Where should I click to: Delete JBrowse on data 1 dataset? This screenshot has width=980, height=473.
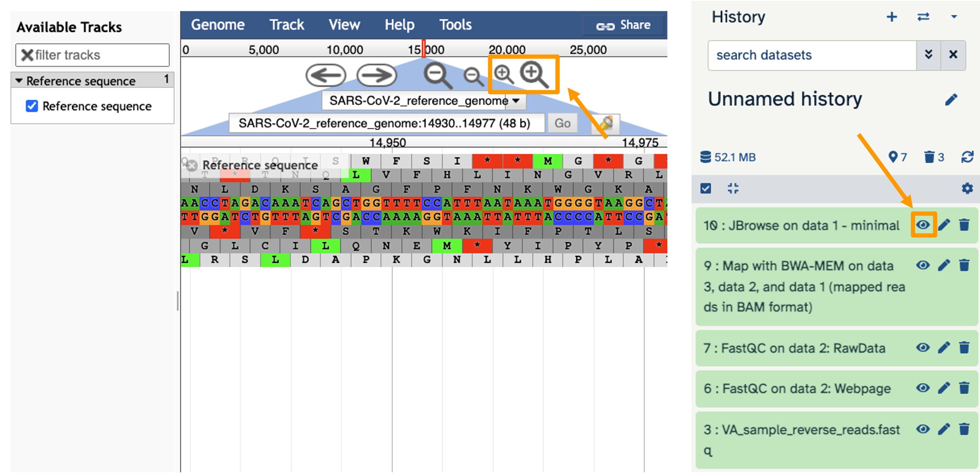pos(964,225)
